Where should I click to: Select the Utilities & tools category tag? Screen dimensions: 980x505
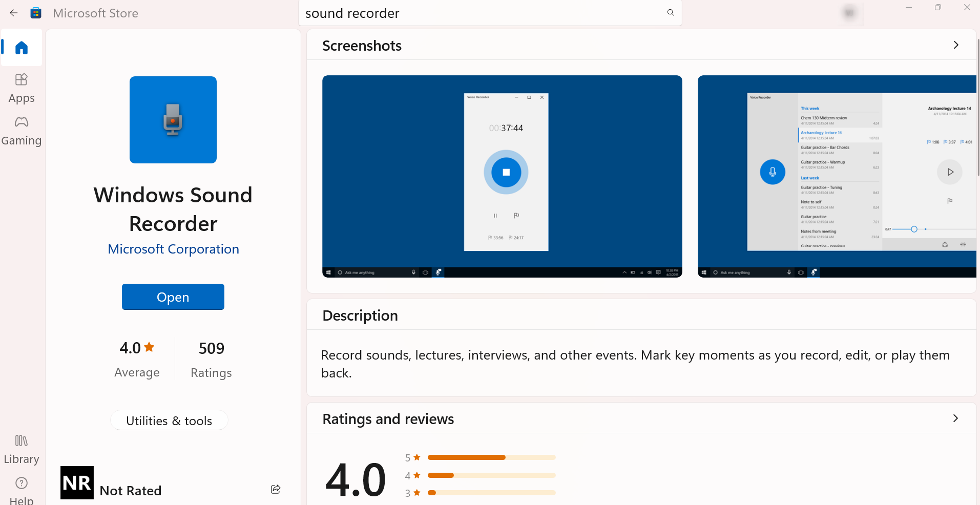(x=169, y=420)
